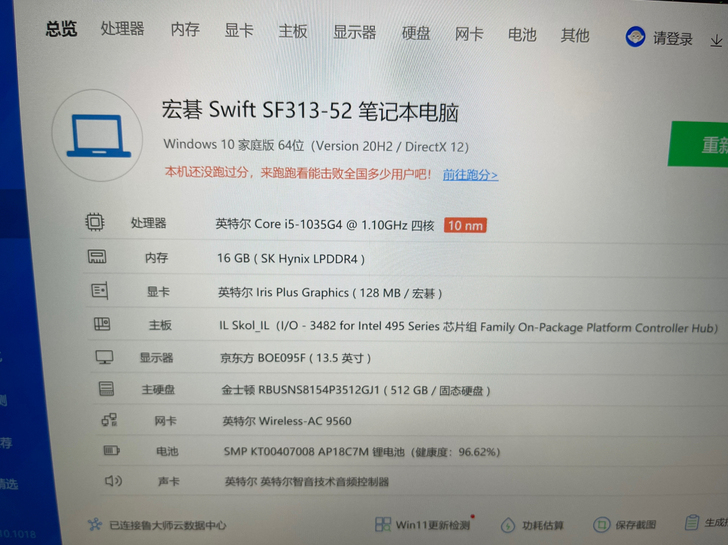This screenshot has width=728, height=545.
Task: Click the user avatar icon beside 请登录
Action: [635, 37]
